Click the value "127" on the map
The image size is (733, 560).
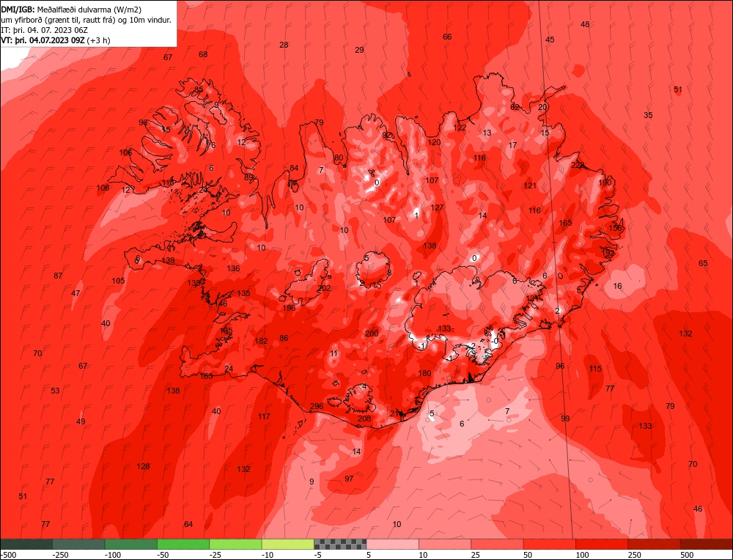(x=437, y=208)
